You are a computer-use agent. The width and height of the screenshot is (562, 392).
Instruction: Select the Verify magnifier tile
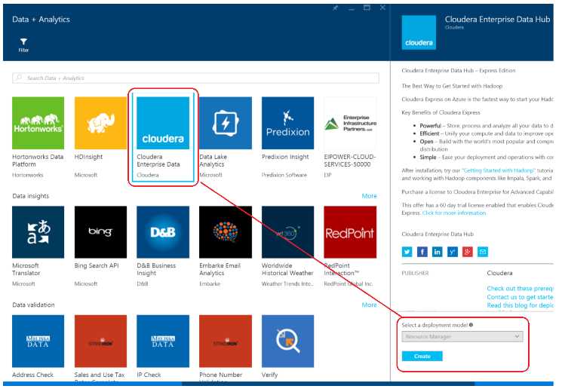point(288,341)
